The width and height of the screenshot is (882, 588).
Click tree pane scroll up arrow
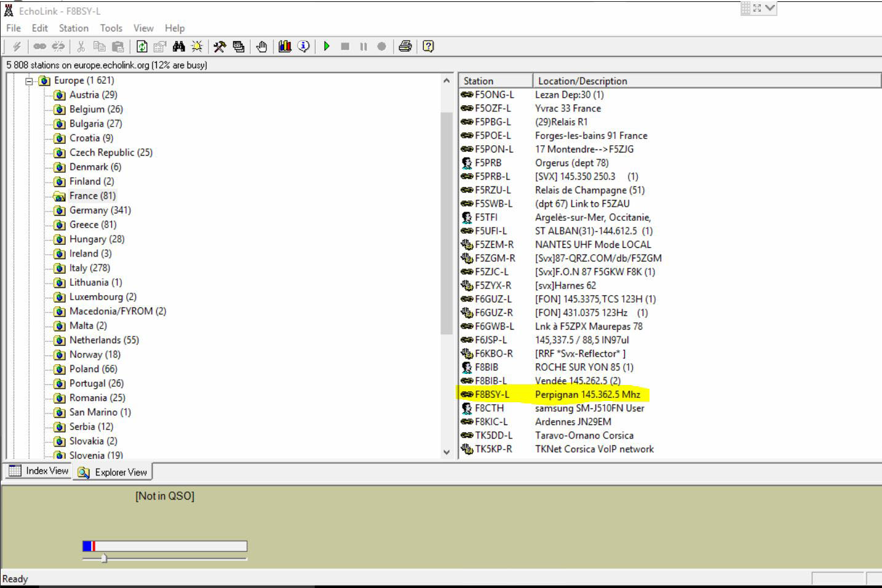coord(447,81)
